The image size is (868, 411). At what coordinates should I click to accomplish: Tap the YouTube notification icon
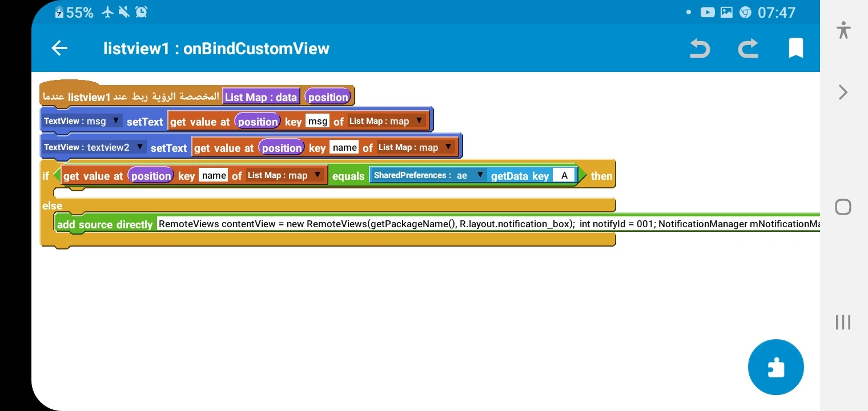click(708, 12)
